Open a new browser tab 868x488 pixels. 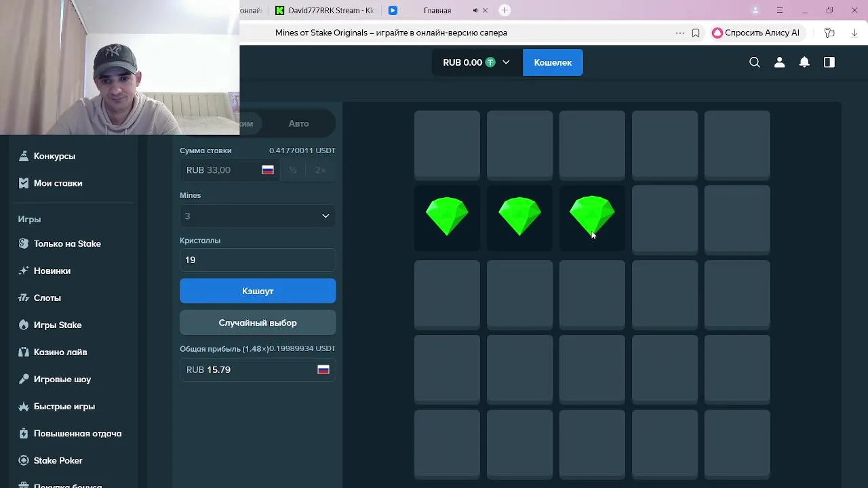point(505,10)
